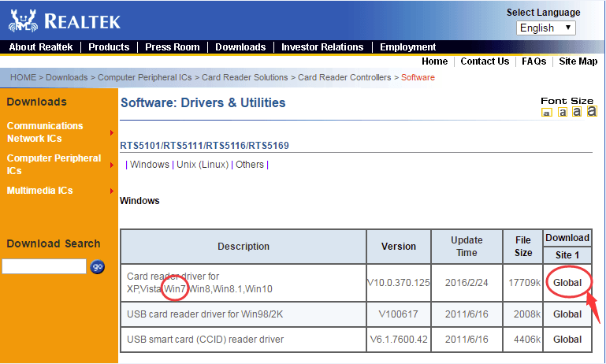Click version V10.0.370.125 cell

[399, 283]
